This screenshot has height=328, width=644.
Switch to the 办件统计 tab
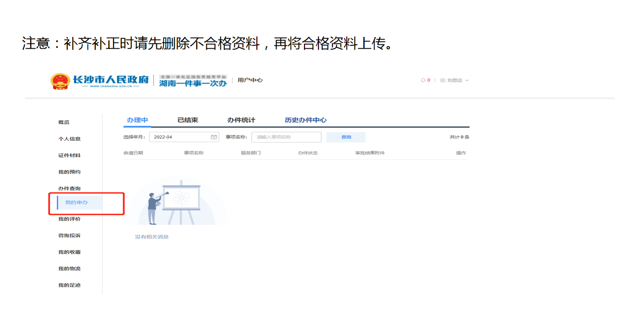241,120
